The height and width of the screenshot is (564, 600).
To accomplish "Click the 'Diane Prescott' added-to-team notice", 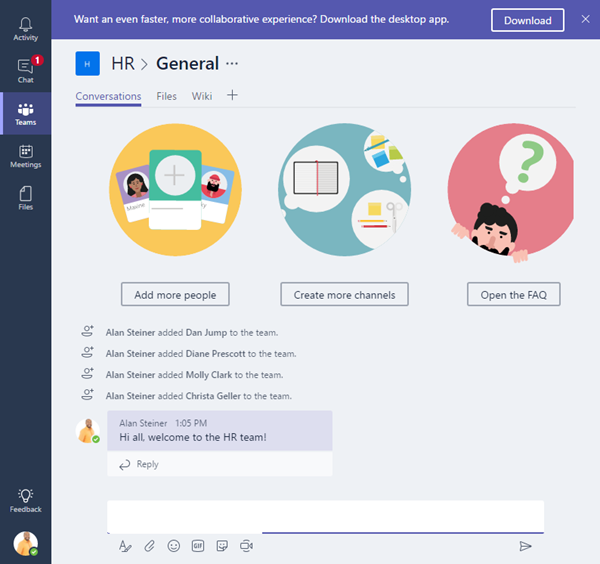I will 201,354.
